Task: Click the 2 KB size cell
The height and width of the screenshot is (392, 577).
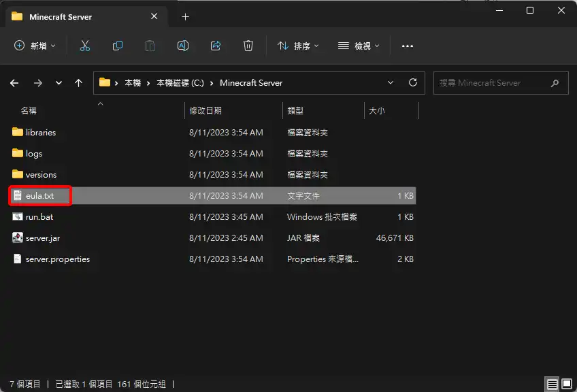Action: (405, 259)
